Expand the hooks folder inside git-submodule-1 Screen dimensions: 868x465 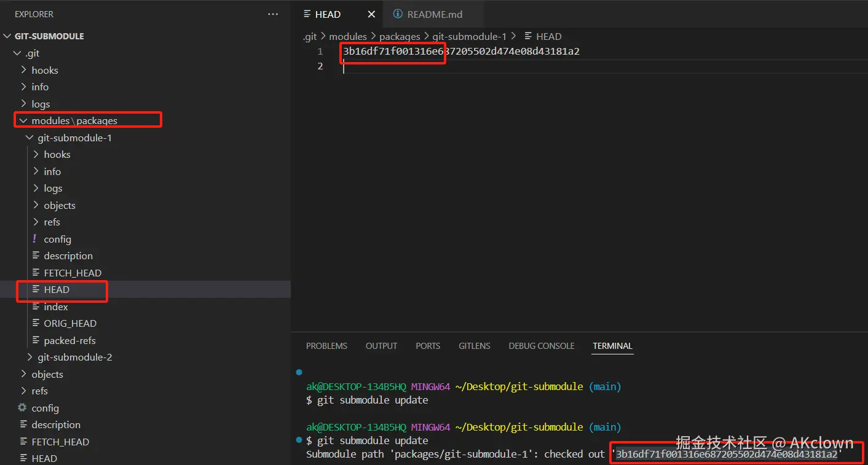36,154
